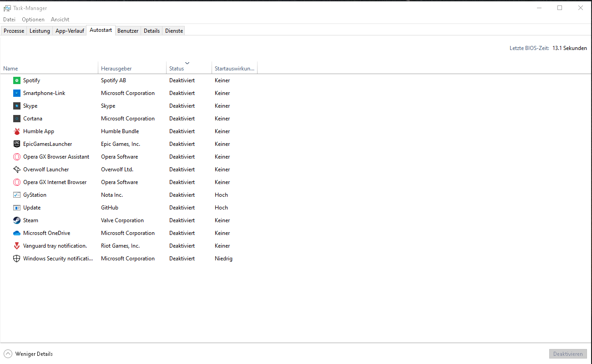Image resolution: width=592 pixels, height=364 pixels.
Task: Open the Datei menu
Action: pos(9,20)
